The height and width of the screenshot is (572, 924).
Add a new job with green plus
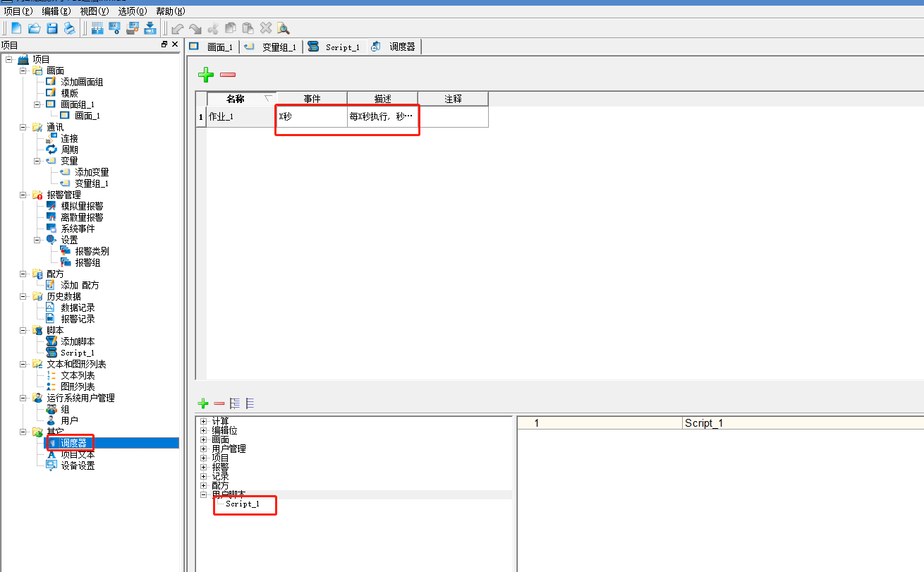205,74
